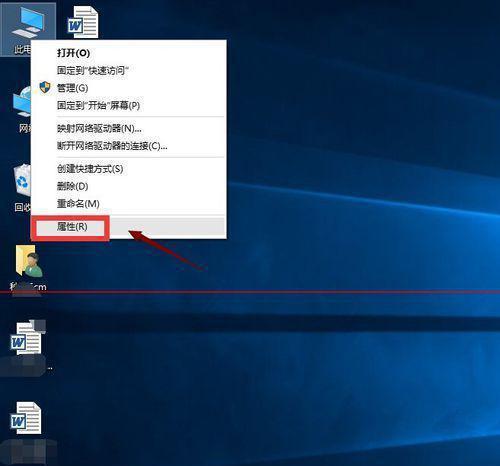
Task: Choose 映射网络驱动器(N)... option
Action: [129, 128]
